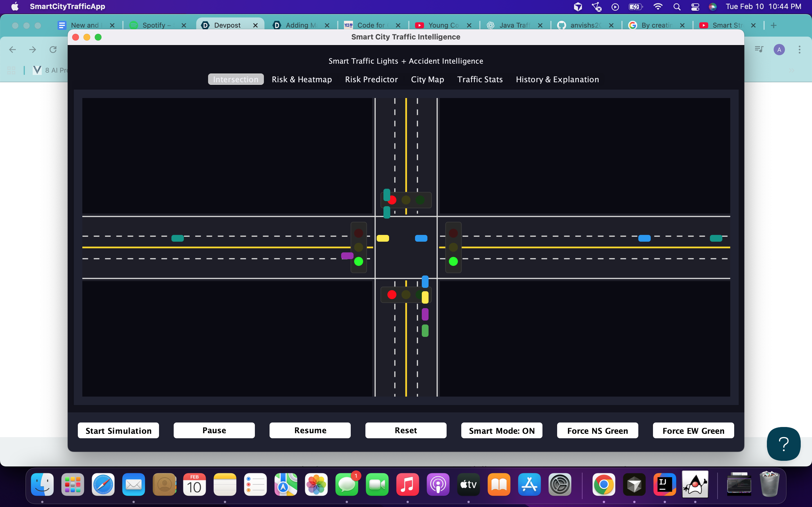Open History & Explanation tab
Screen dimensions: 812x507
pos(557,79)
